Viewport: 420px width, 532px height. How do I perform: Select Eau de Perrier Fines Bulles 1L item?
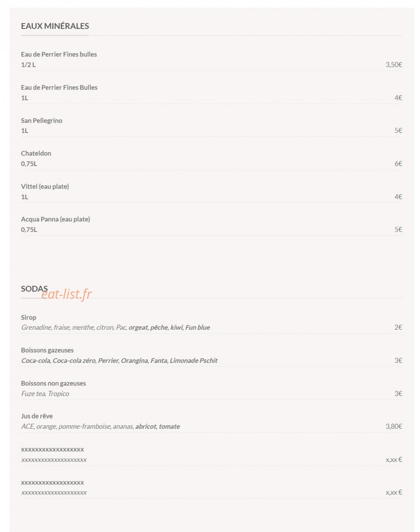coord(211,93)
